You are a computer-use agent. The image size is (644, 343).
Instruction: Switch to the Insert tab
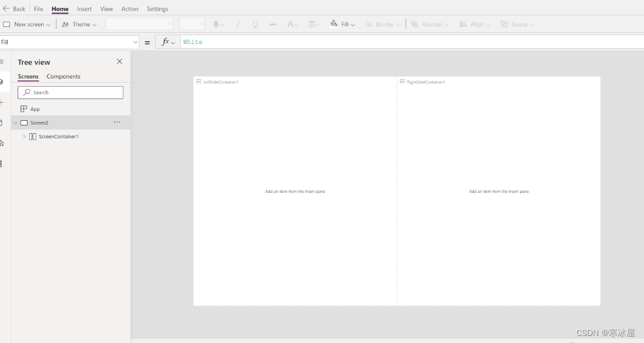coord(84,9)
